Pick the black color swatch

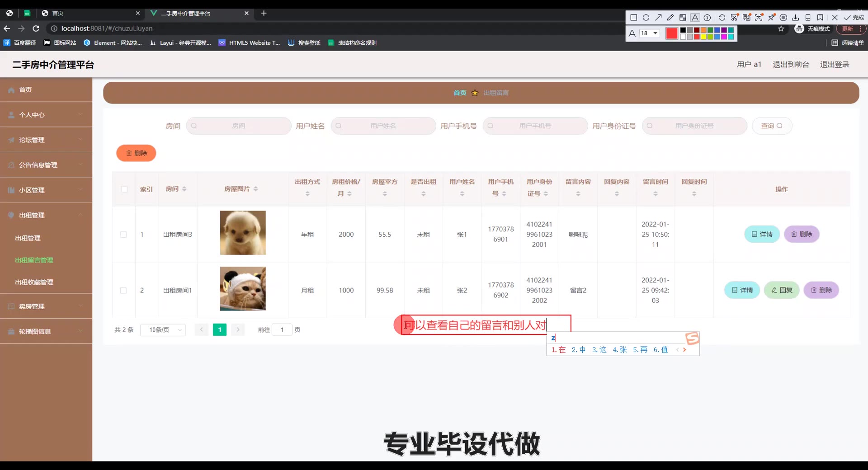683,30
